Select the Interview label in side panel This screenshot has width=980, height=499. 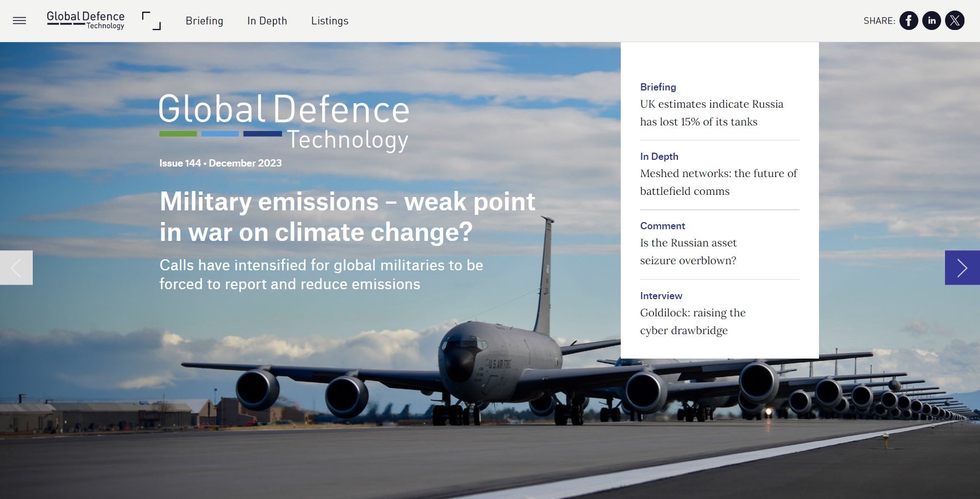click(x=661, y=296)
